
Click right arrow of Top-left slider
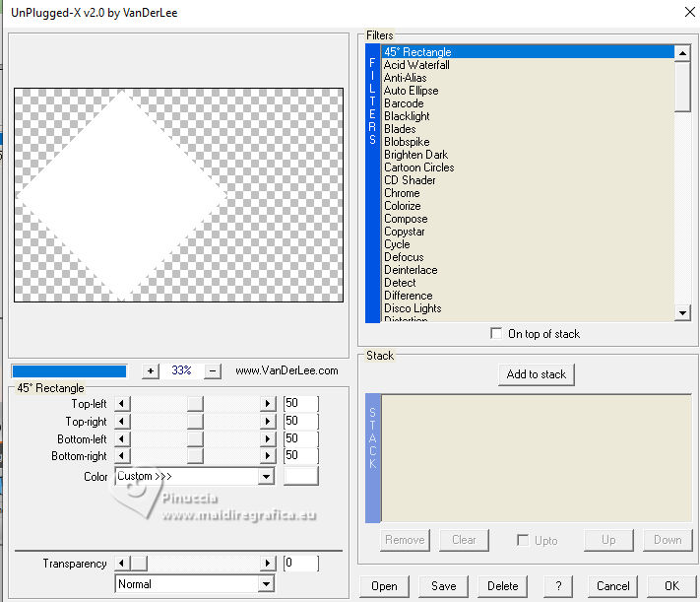click(268, 404)
